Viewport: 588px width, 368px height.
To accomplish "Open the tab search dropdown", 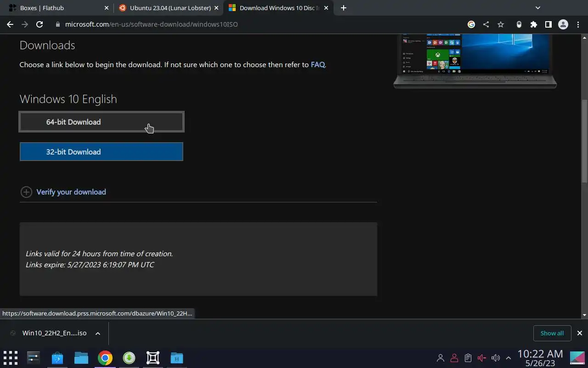I will (538, 8).
